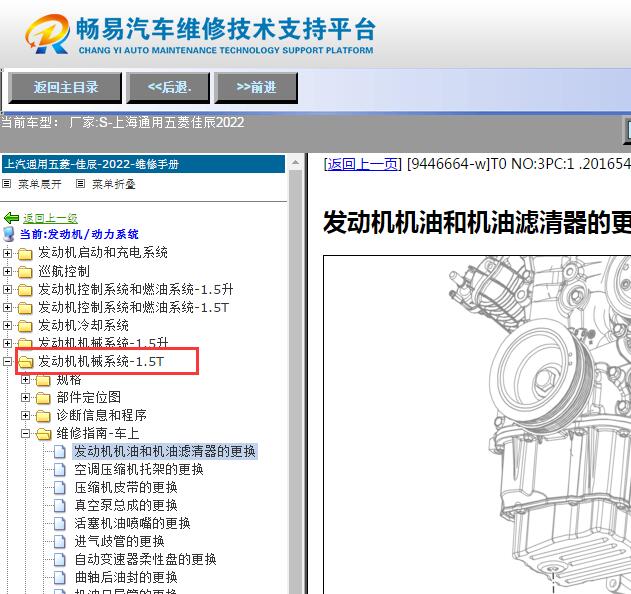Collapse the 维修指南-车上 subfolder

click(x=25, y=433)
